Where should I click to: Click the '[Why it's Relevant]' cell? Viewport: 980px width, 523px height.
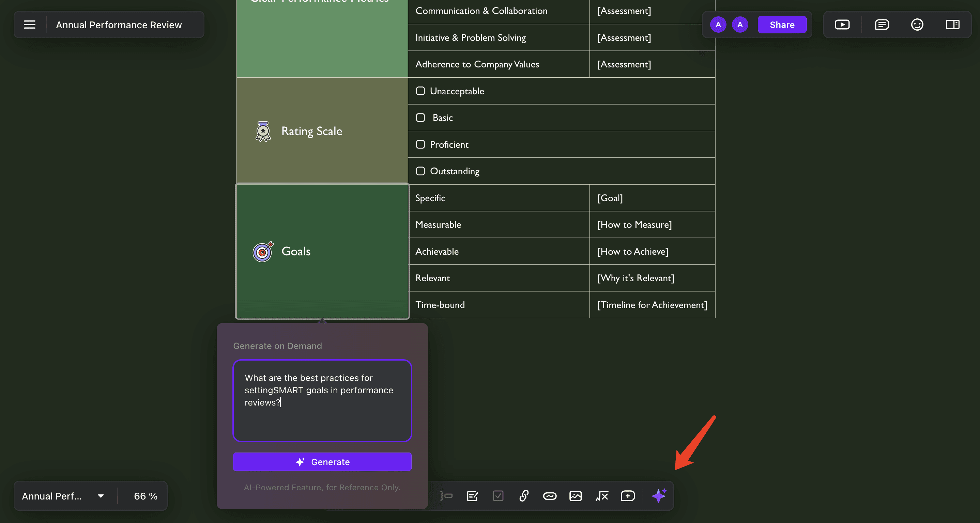click(x=652, y=278)
